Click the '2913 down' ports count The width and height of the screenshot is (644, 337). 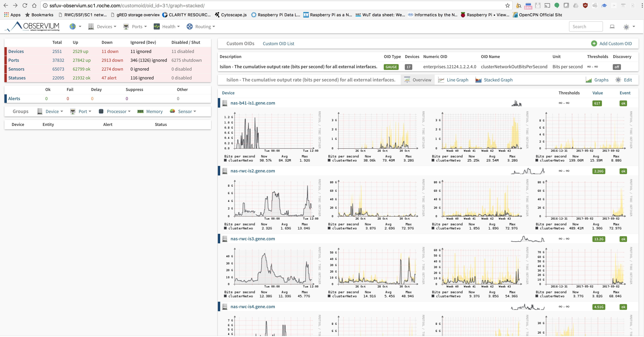pos(112,60)
